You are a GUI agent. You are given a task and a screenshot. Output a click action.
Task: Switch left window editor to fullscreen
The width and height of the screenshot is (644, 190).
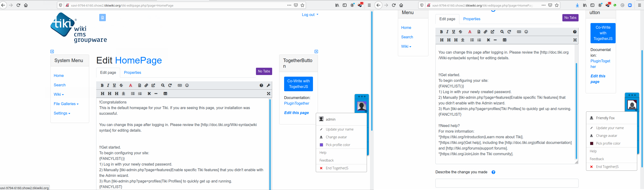268,94
